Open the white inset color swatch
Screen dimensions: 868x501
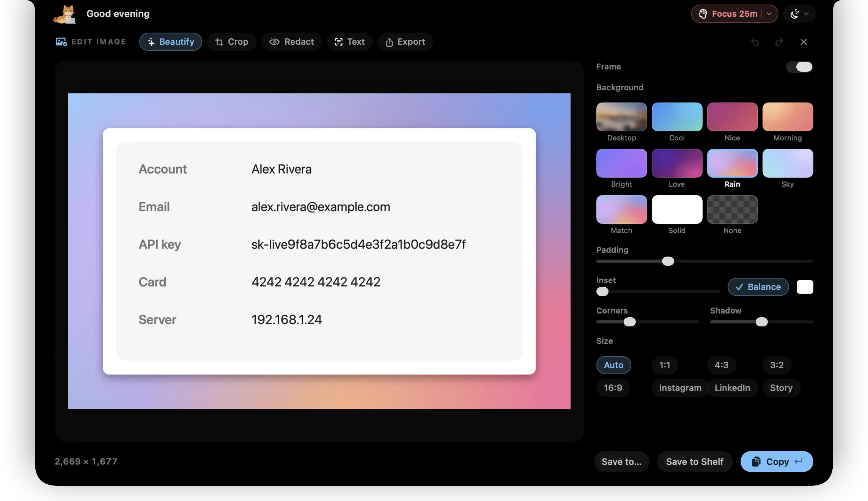click(x=805, y=287)
